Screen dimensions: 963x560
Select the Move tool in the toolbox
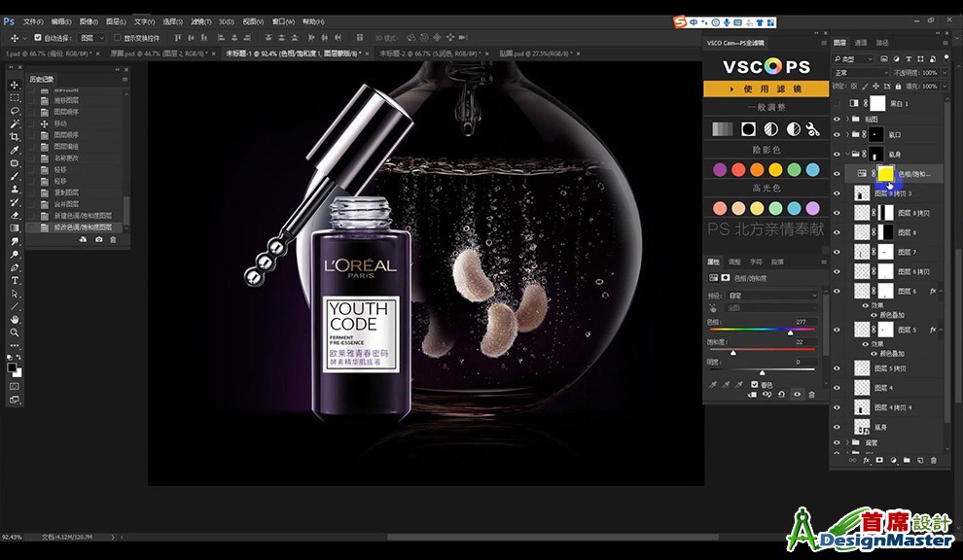(15, 85)
